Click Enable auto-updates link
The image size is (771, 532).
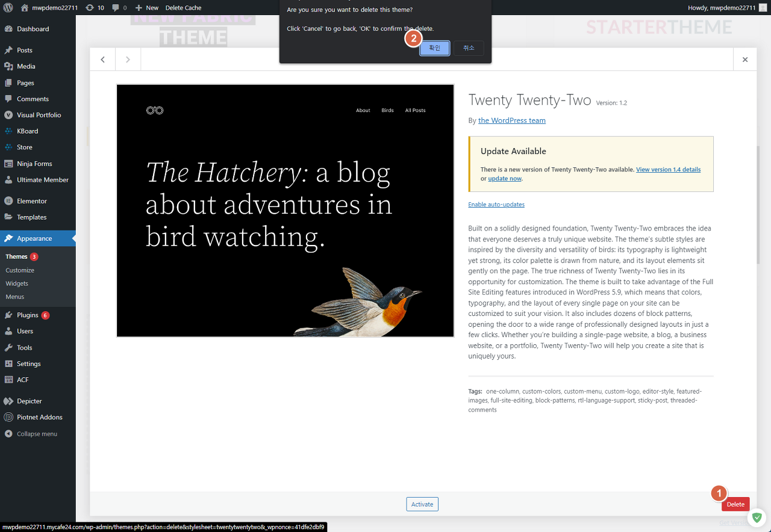(x=496, y=205)
